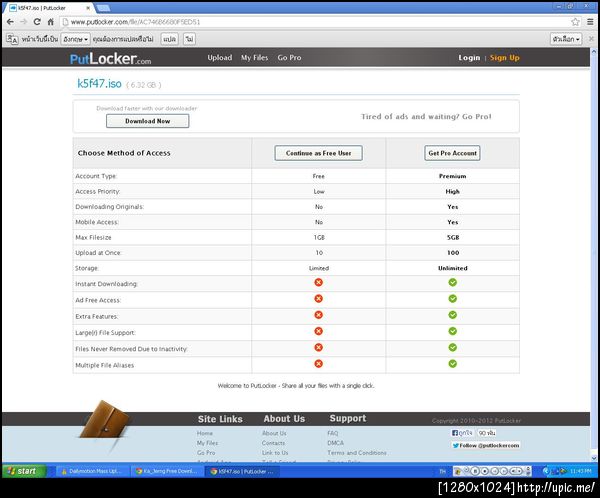600x498 pixels.
Task: Dismiss the translation bar with its X
Action: (591, 39)
